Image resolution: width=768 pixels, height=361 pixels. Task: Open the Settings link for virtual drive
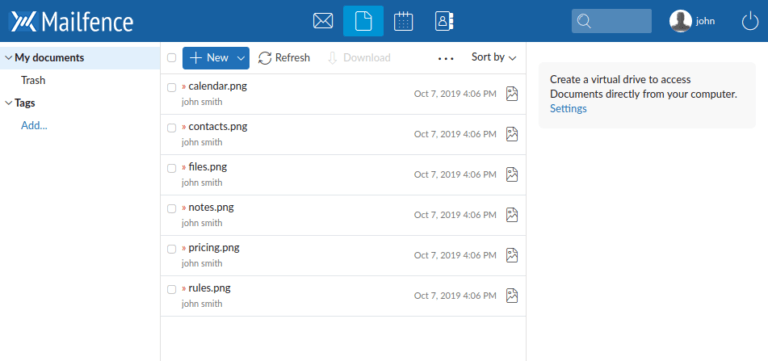(568, 108)
